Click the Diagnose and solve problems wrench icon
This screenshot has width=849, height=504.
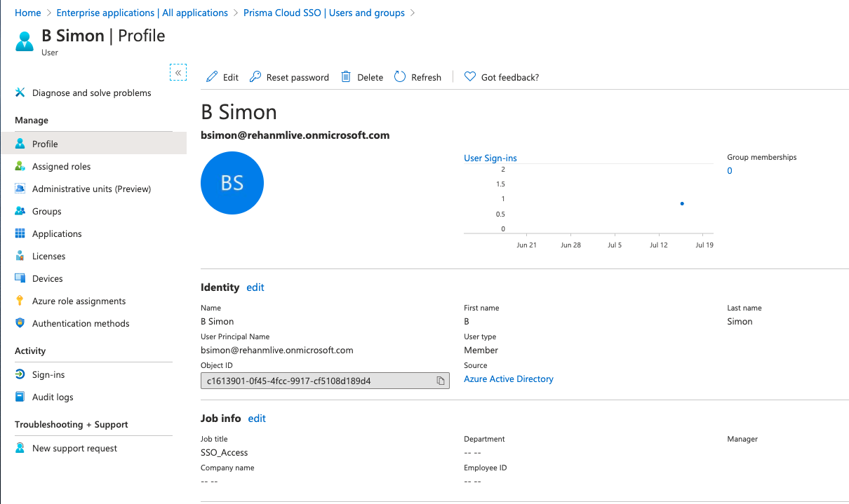click(x=20, y=93)
